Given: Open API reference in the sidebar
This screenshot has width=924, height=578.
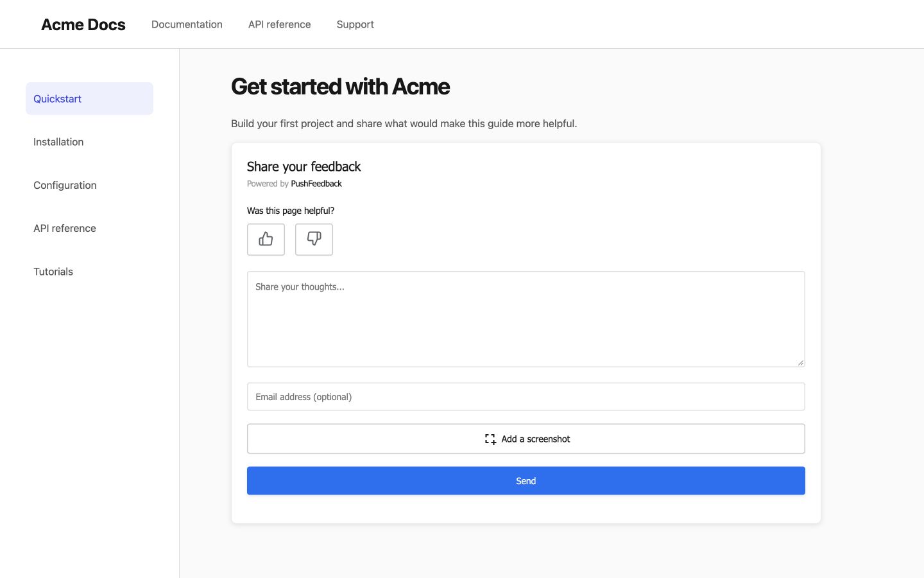Looking at the screenshot, I should [89, 228].
